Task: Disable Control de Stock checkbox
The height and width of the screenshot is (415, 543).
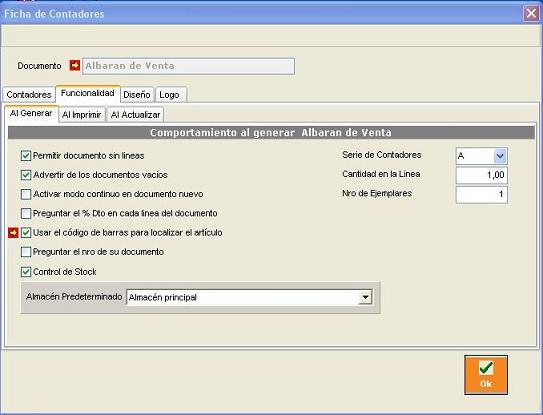Action: tap(26, 272)
